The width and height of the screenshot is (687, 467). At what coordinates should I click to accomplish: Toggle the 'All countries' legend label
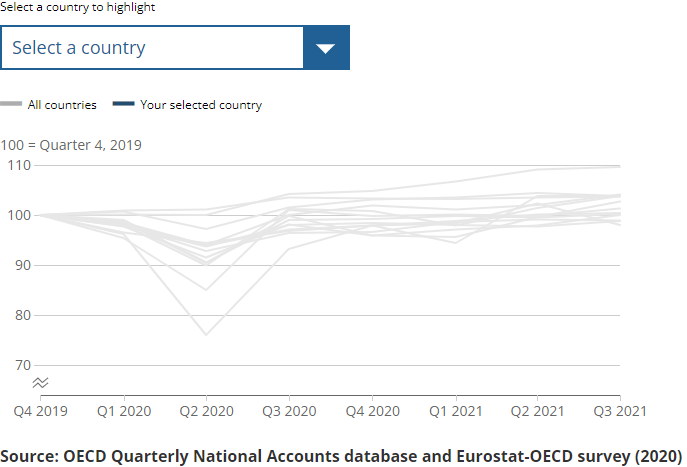62,105
